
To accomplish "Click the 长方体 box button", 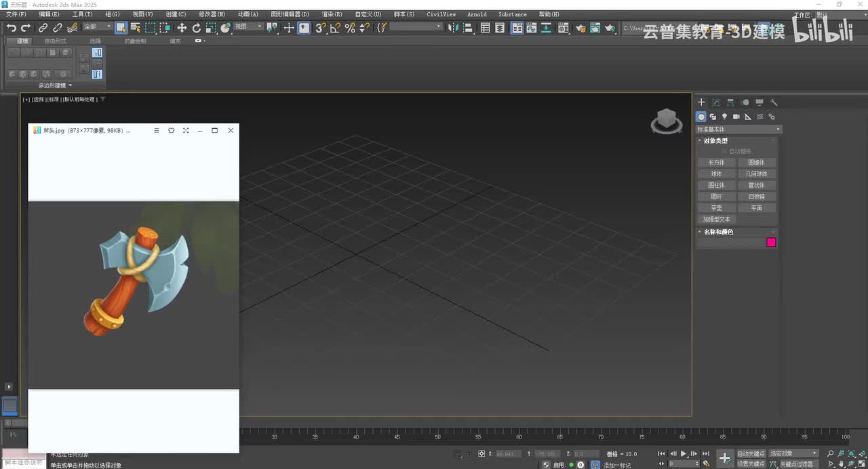I will pos(716,163).
